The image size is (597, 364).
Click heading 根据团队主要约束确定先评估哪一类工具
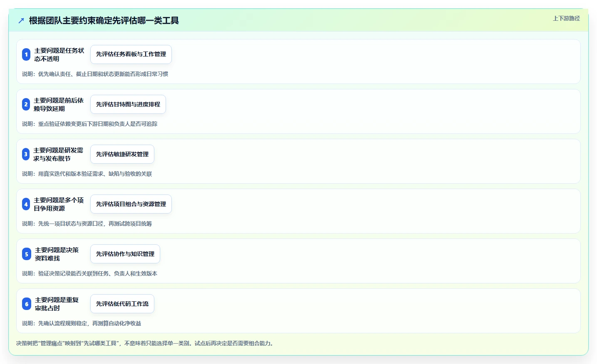pos(104,20)
